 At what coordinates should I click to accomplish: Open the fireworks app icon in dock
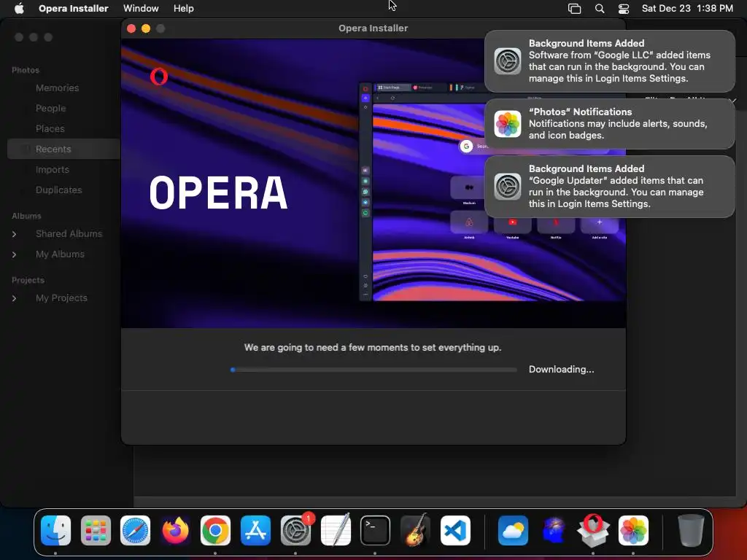[x=553, y=531]
